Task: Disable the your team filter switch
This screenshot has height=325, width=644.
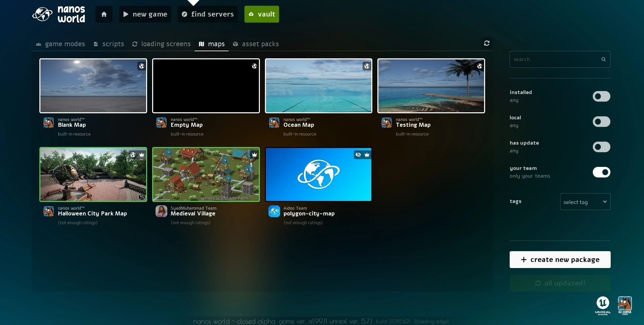Action: (601, 172)
